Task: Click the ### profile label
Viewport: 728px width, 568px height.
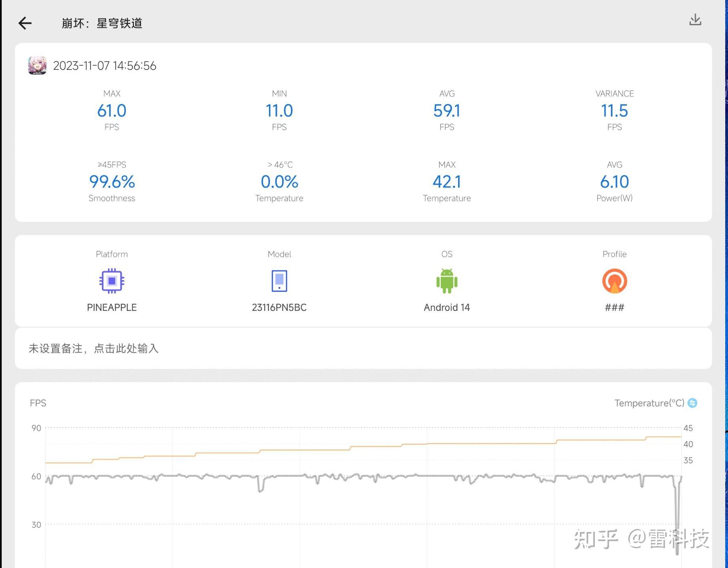Action: pyautogui.click(x=615, y=307)
